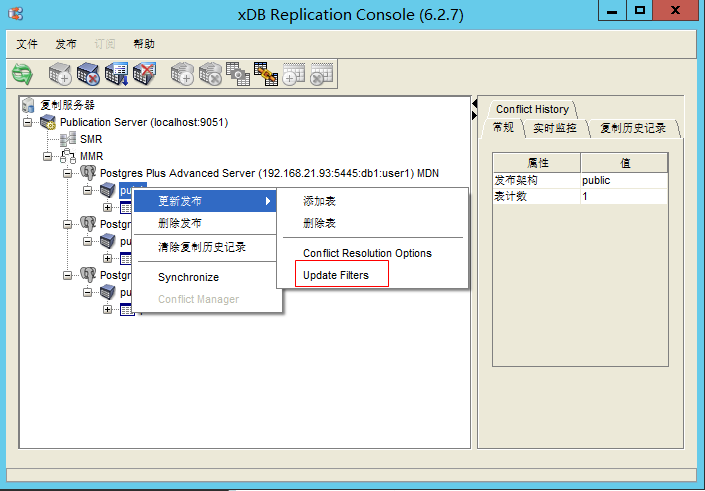The width and height of the screenshot is (705, 491).
Task: Choose 清除复制历史记录 from context menu
Action: [x=205, y=247]
